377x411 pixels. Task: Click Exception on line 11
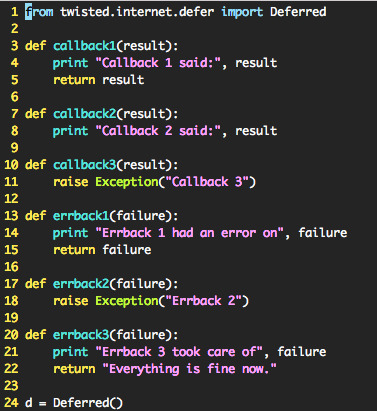point(127,182)
